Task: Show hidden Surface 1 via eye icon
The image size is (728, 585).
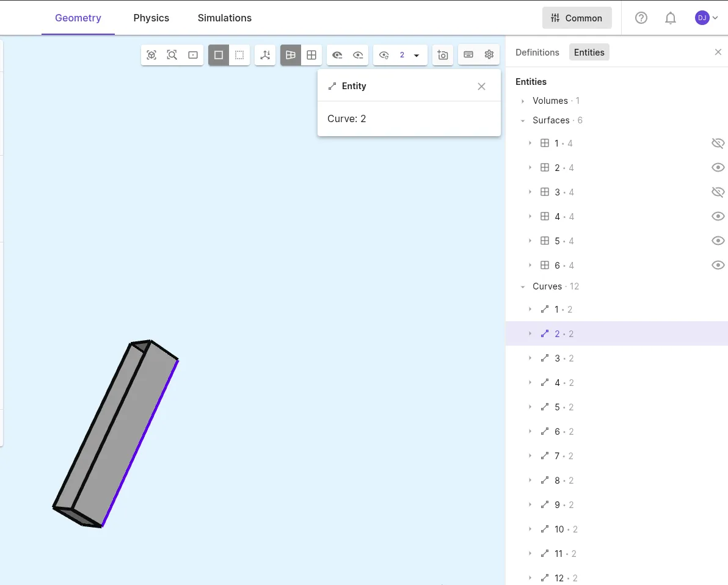Action: click(718, 143)
